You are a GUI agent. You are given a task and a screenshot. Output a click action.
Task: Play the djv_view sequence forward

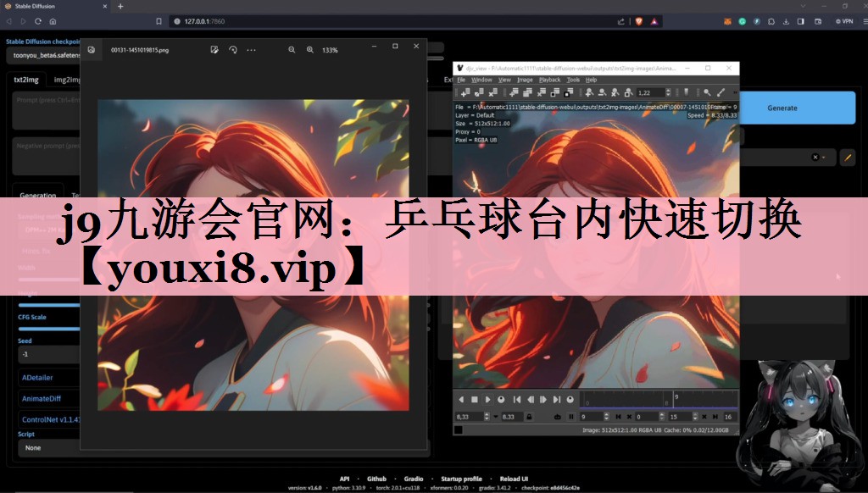487,400
